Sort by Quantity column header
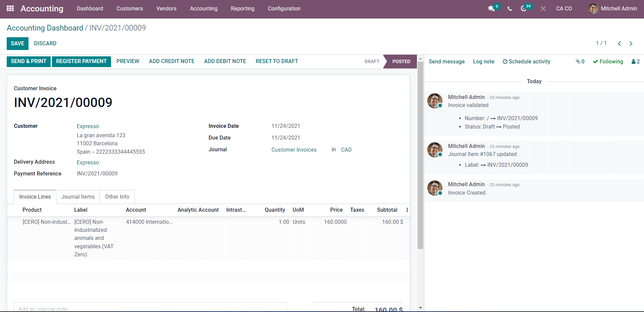The width and height of the screenshot is (644, 312). [275, 210]
